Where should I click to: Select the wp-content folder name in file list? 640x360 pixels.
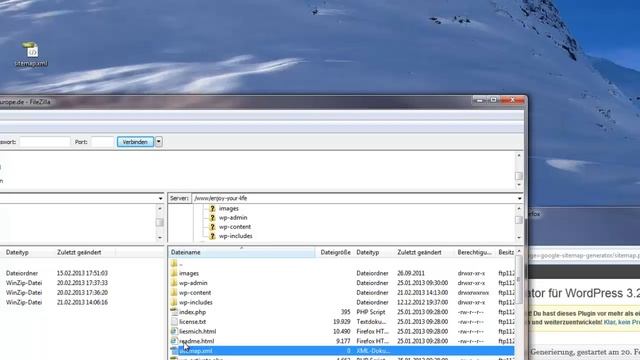[195, 292]
